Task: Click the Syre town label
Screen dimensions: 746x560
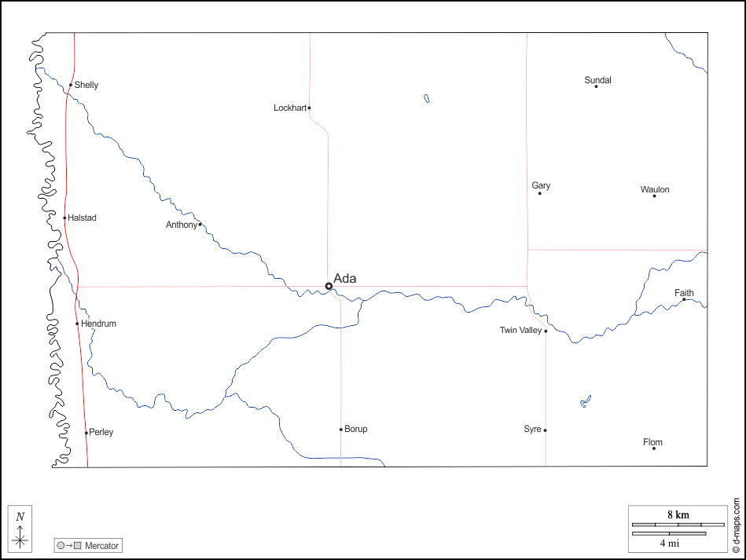Action: click(x=532, y=429)
